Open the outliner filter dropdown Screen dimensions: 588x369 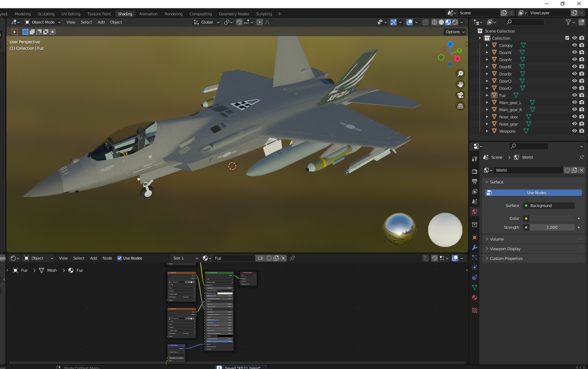(570, 22)
